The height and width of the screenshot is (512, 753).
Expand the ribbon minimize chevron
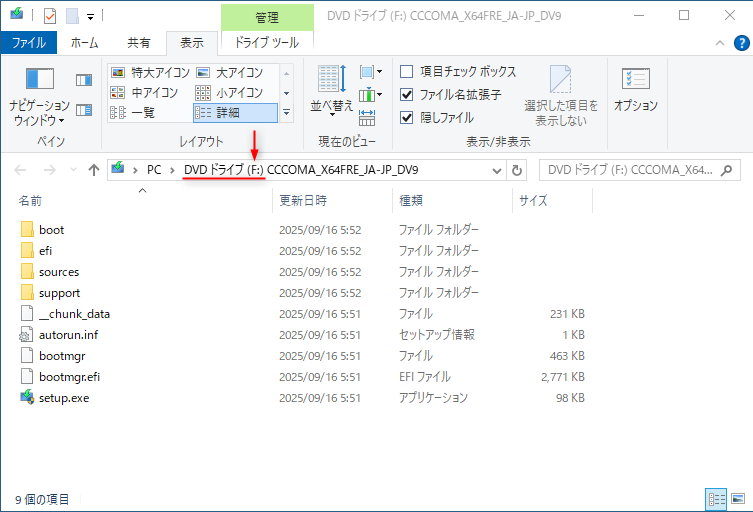pos(717,43)
